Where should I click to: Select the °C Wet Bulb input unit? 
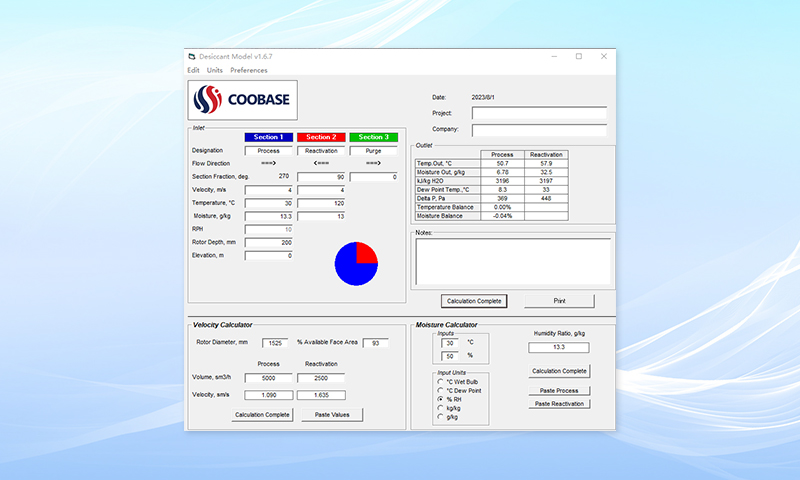point(440,381)
